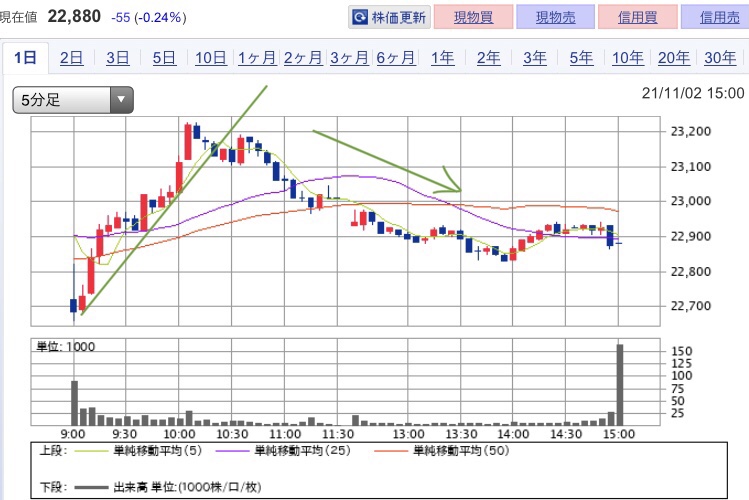Open the 5分足 candle interval dropdown
Screen dimensions: 749x500
73,100
